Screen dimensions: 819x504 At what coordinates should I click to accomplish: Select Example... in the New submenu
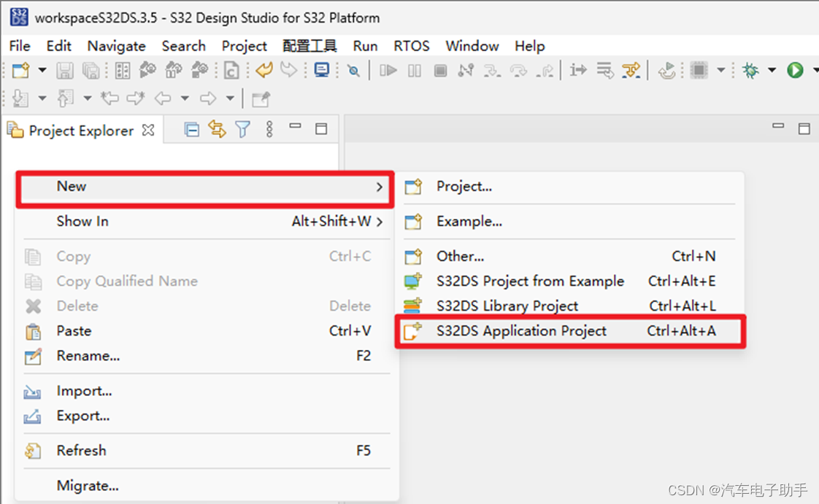(570, 221)
